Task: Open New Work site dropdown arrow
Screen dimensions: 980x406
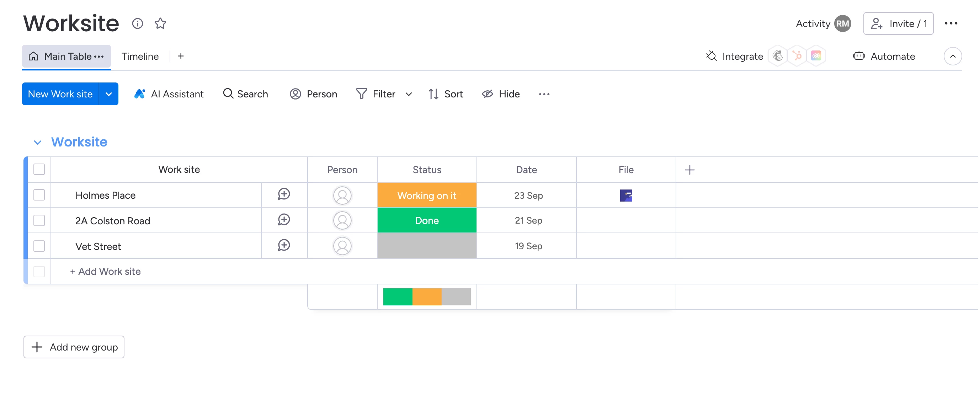Action: (x=109, y=94)
